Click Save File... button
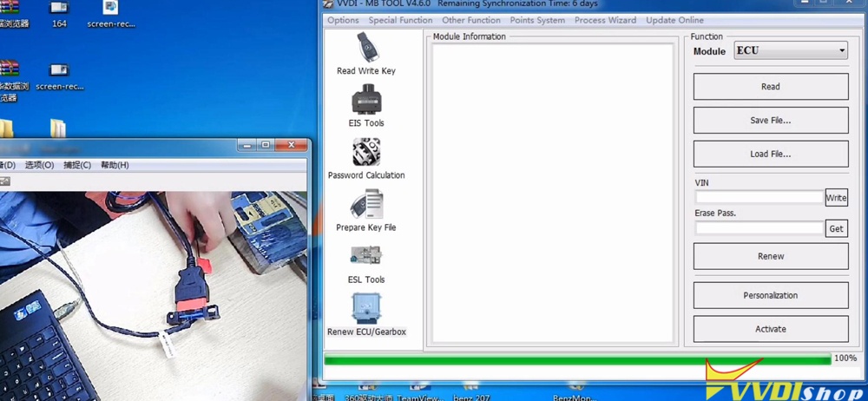This screenshot has width=868, height=401. coord(771,120)
